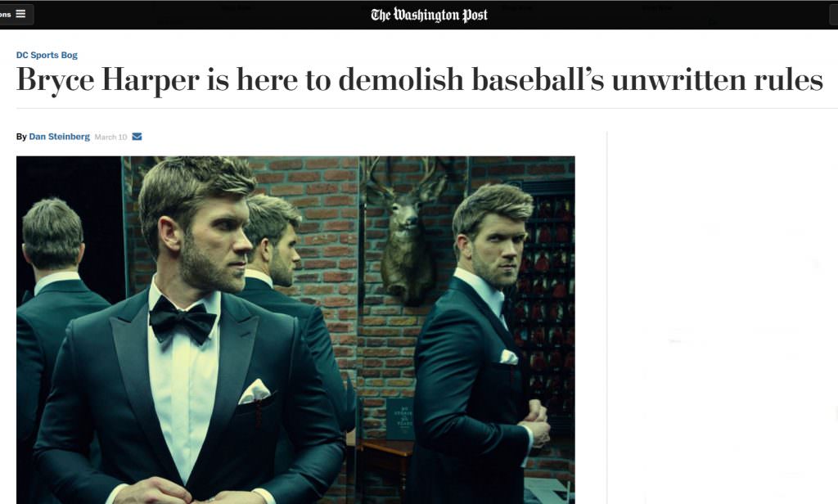Go to The Washington Post logo homepage

(x=429, y=15)
